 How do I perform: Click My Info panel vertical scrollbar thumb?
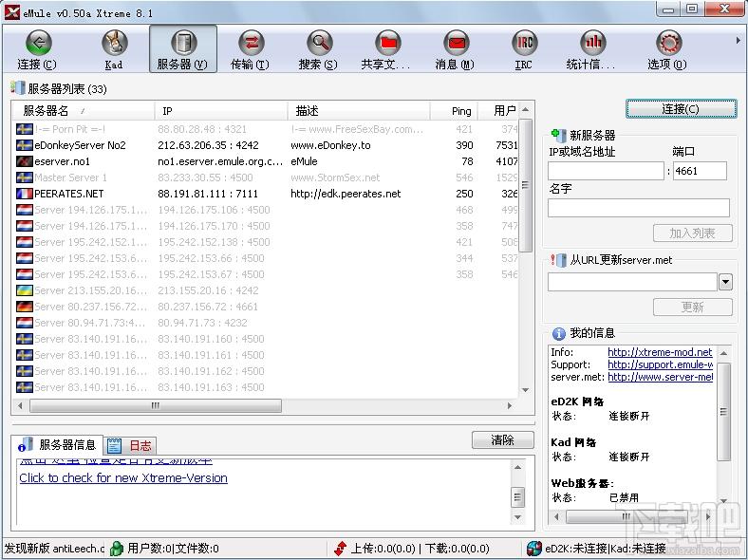[x=723, y=412]
